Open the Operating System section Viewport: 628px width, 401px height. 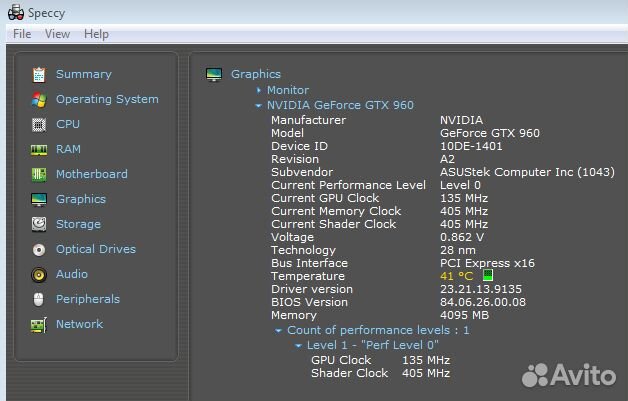(107, 99)
